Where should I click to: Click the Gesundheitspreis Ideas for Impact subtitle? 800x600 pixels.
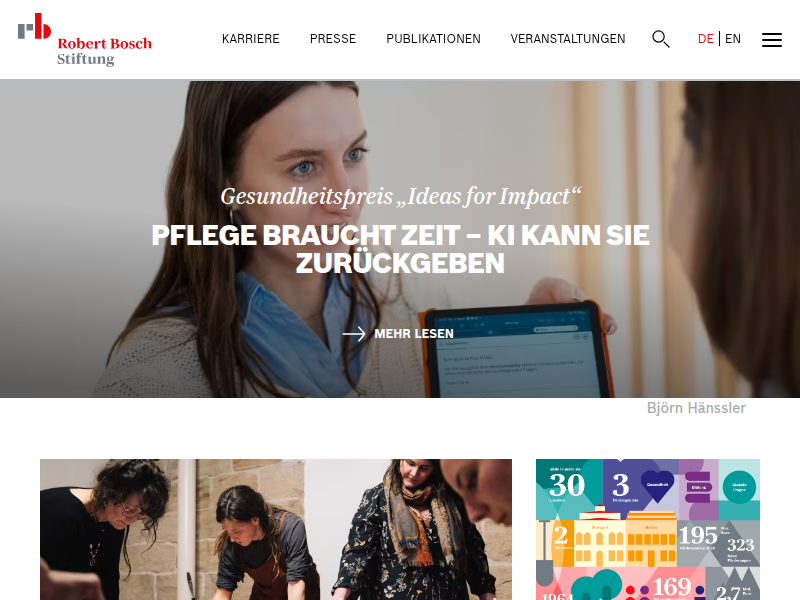(401, 196)
